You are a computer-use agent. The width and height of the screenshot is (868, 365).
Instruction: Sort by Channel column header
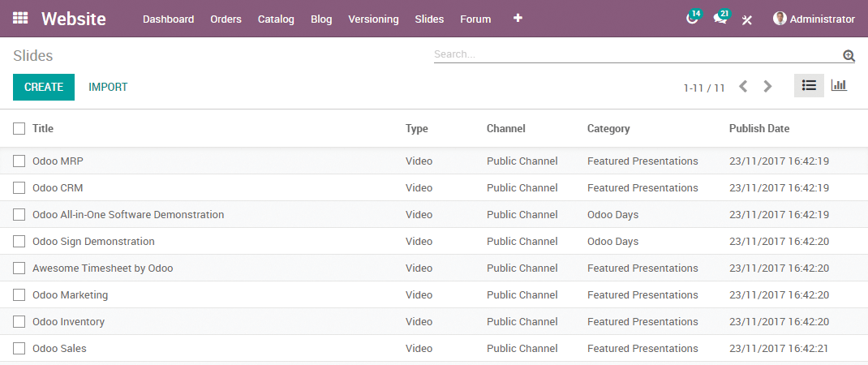pyautogui.click(x=506, y=128)
